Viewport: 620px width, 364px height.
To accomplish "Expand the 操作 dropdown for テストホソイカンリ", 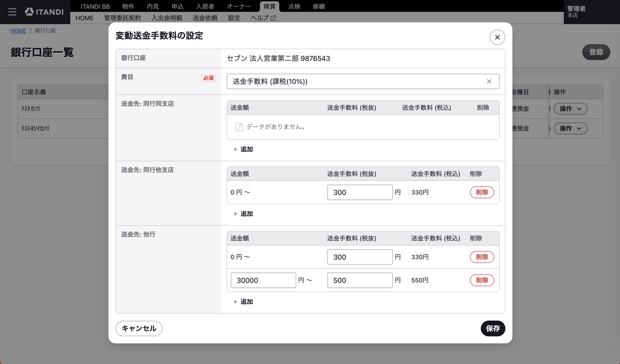I will pos(571,128).
